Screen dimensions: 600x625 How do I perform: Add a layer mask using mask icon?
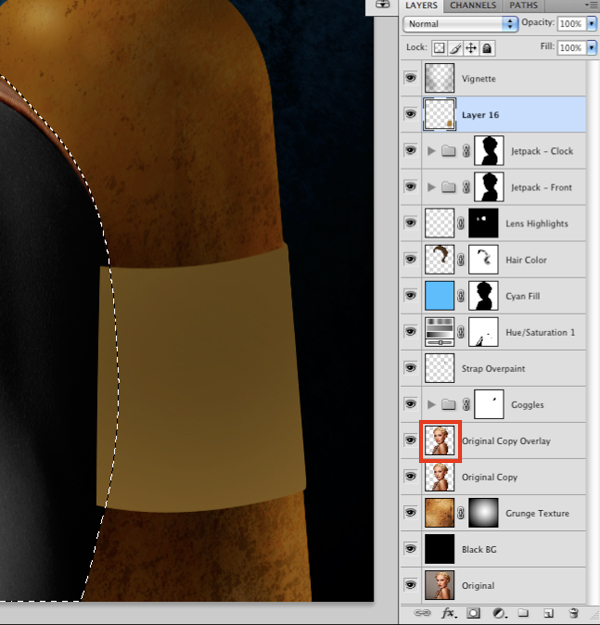click(474, 613)
